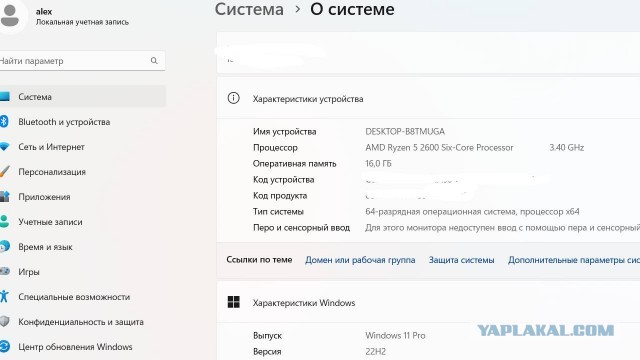Click the Специальные возможности accessibility icon

4,296
